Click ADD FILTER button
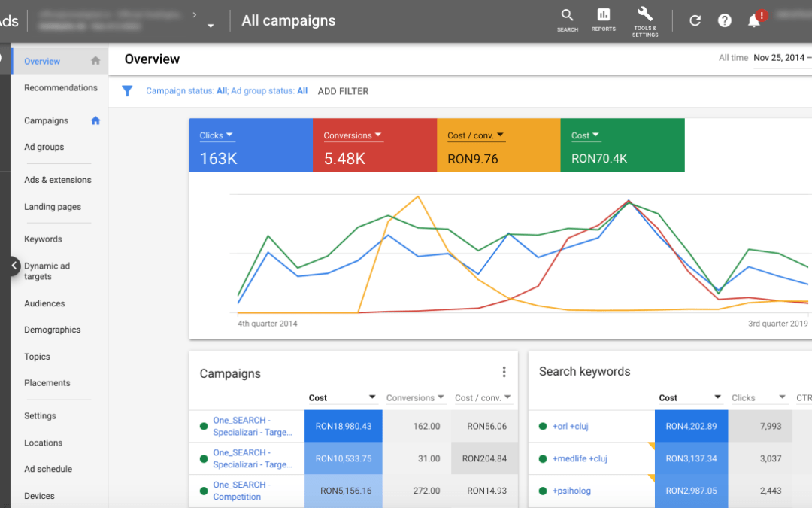Screen dimensions: 812x508 click(x=343, y=91)
